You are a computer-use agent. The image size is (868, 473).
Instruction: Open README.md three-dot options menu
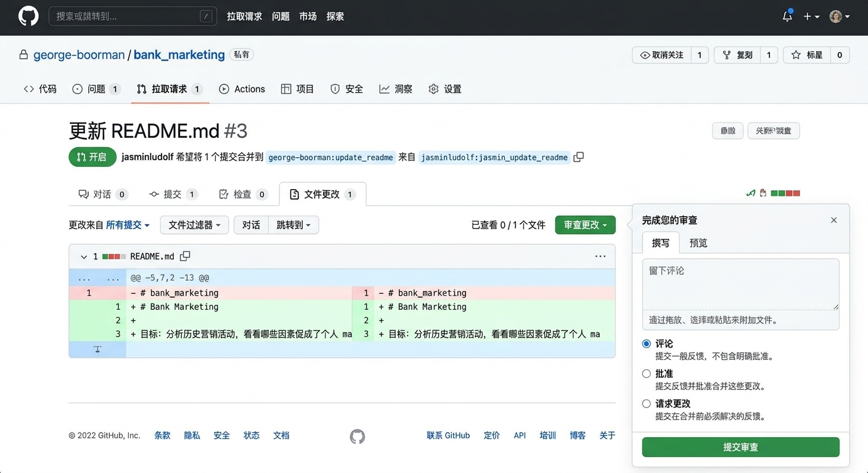600,256
